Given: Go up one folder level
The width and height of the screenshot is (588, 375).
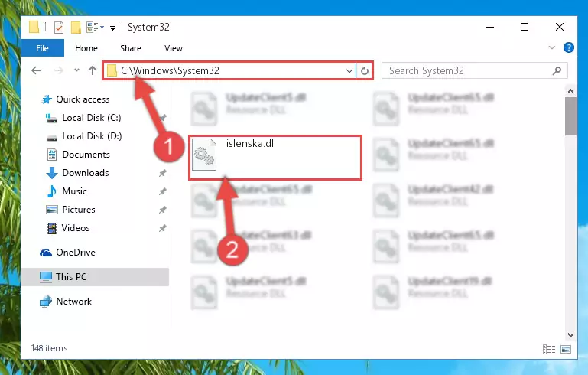Looking at the screenshot, I should click(93, 70).
